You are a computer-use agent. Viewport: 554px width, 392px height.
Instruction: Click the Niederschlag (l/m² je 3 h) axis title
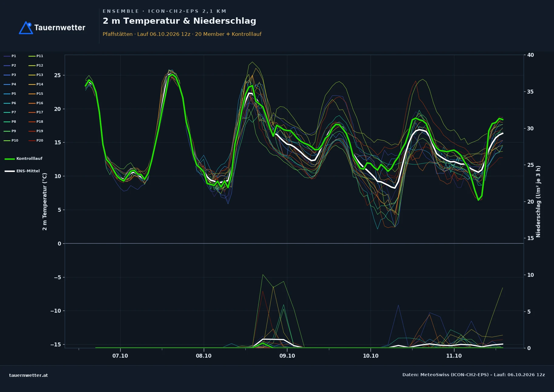tap(538, 201)
